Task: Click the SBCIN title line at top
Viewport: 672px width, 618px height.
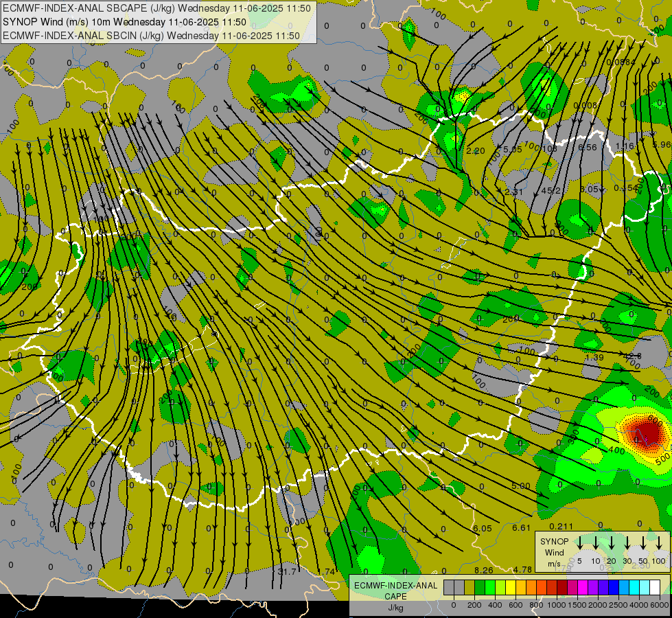Action: [x=151, y=36]
